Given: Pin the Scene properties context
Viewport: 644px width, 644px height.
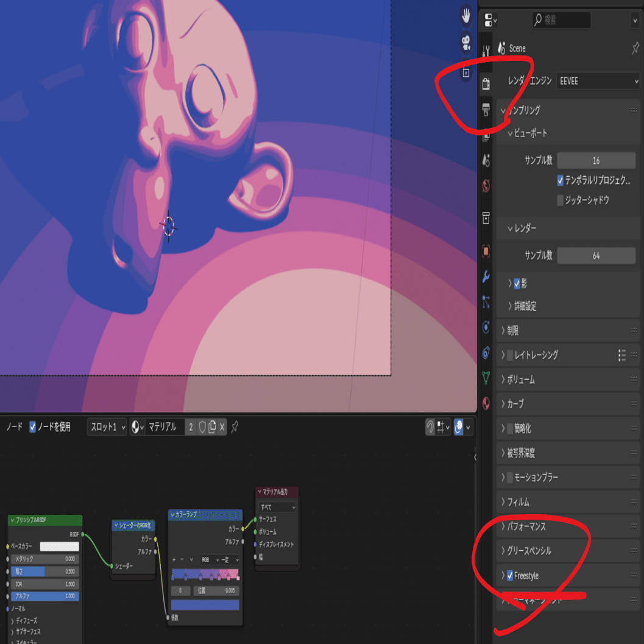Looking at the screenshot, I should point(635,49).
